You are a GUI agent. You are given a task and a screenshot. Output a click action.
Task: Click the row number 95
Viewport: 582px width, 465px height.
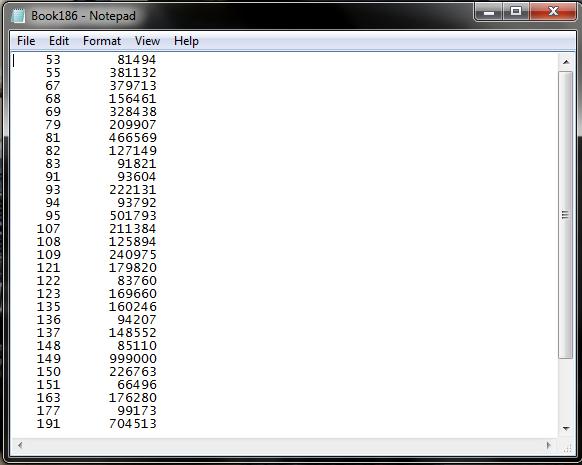click(53, 215)
